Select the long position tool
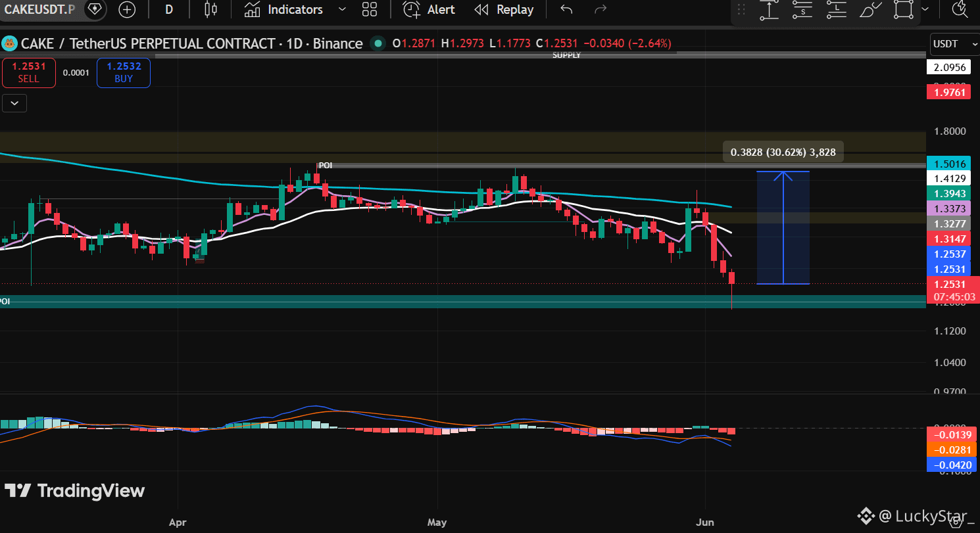This screenshot has width=980, height=533. tap(836, 9)
